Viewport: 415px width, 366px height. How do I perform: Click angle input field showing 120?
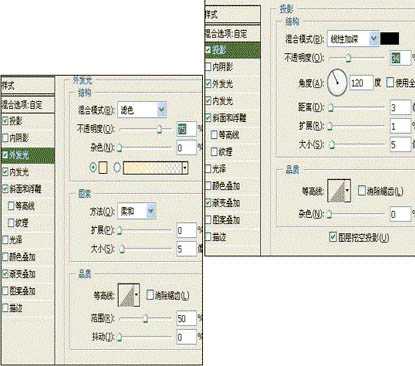[x=361, y=83]
